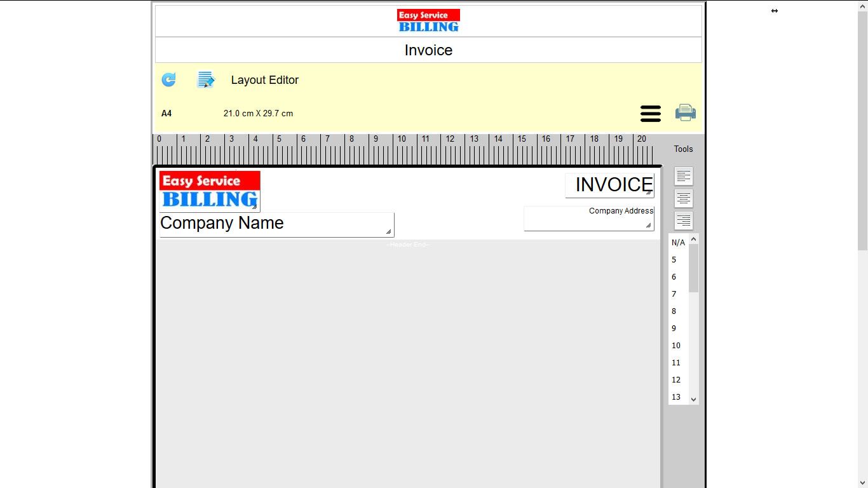Viewport: 868px width, 488px height.
Task: Click the Invoice page title
Action: point(428,50)
